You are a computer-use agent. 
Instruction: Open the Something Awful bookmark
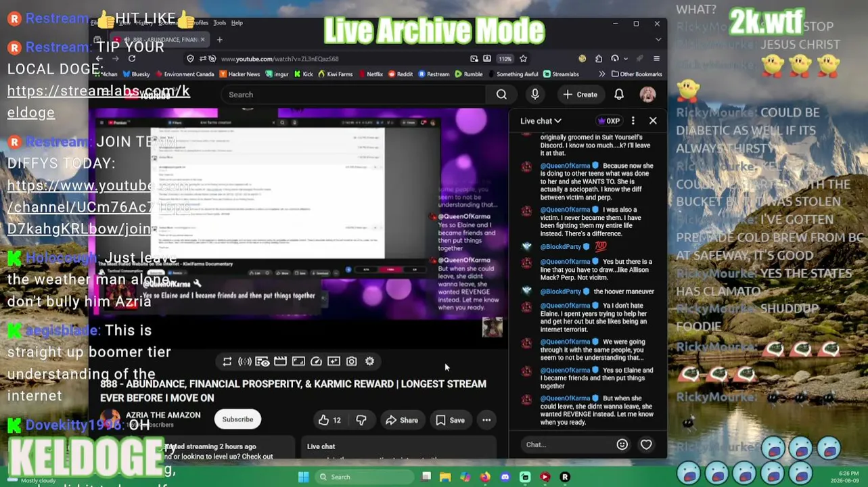(x=513, y=74)
